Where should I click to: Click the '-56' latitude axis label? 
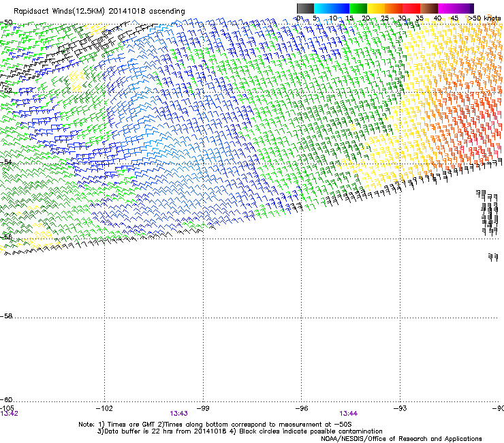6,237
